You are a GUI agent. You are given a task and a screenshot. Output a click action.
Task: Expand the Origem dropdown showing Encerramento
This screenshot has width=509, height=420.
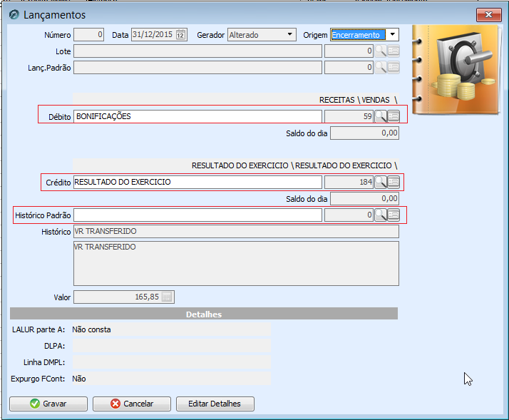click(x=393, y=34)
